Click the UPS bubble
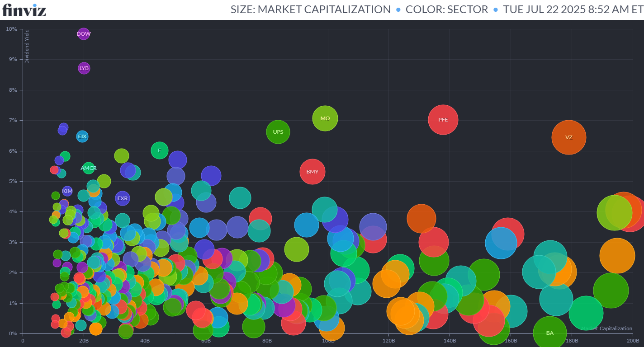Screen dimensions: 644x347 click(278, 132)
